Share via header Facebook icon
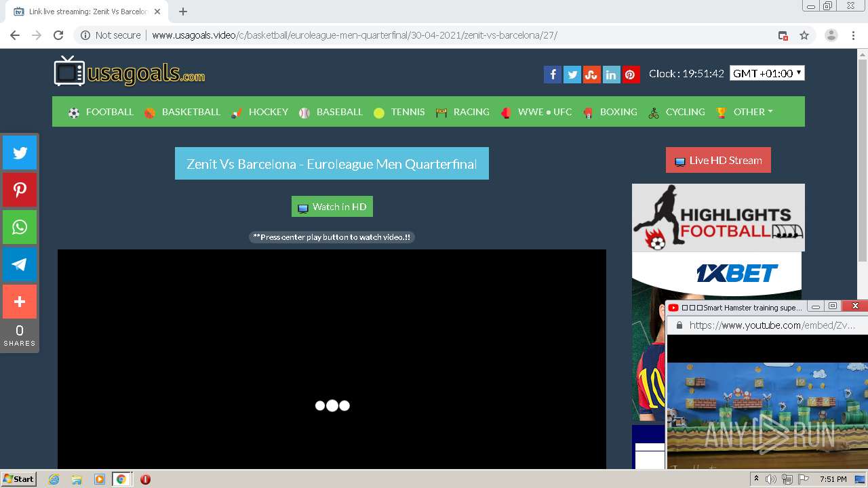The height and width of the screenshot is (488, 868). [553, 75]
